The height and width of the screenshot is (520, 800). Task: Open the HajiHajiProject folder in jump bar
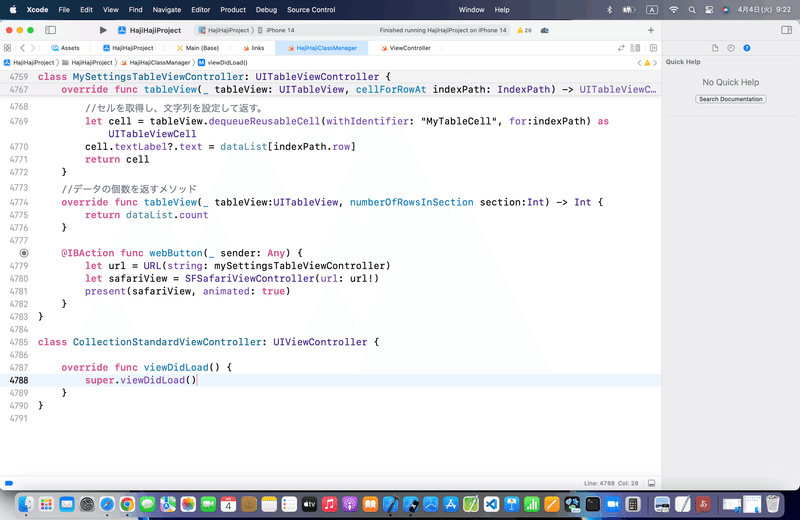[87, 63]
